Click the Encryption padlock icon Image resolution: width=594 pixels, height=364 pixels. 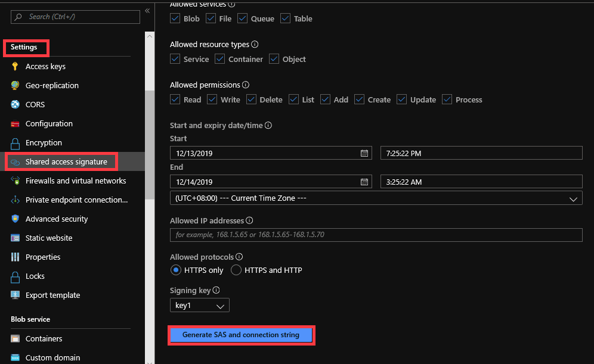(15, 143)
